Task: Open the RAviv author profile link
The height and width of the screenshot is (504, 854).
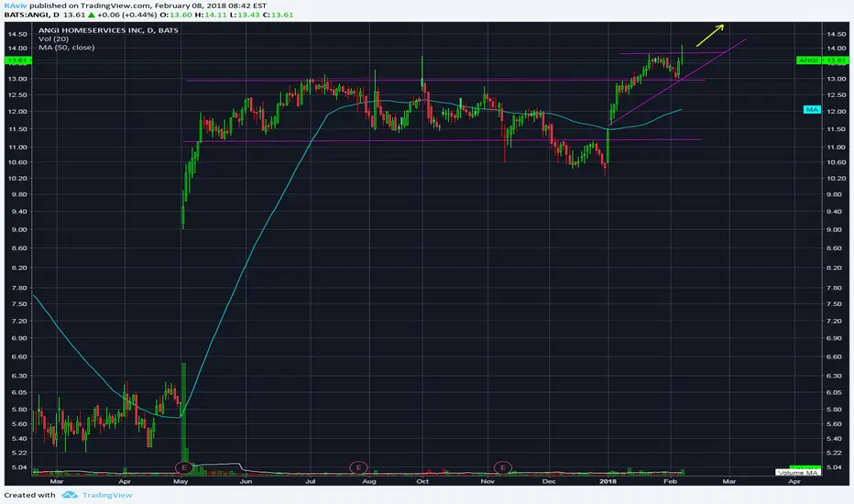Action: (16, 5)
